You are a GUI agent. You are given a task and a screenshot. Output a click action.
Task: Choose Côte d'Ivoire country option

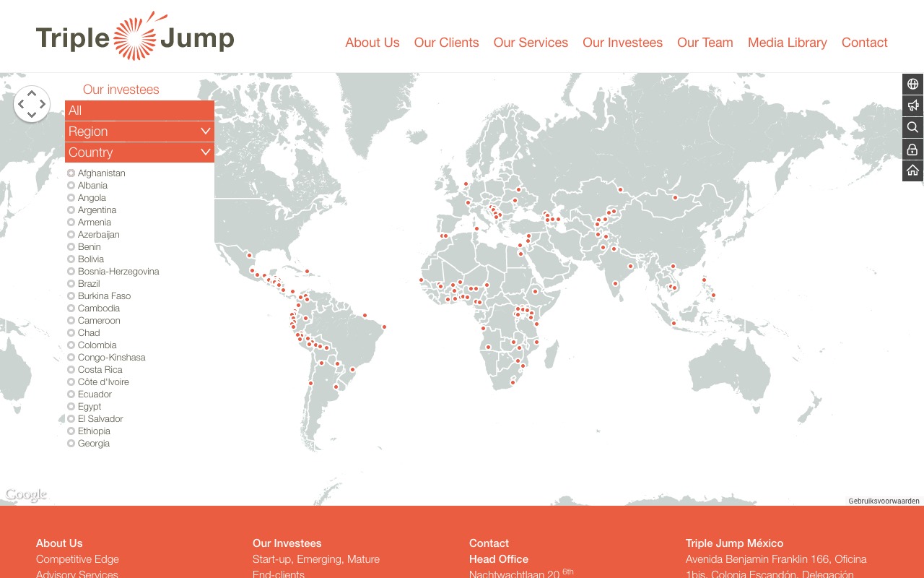103,382
